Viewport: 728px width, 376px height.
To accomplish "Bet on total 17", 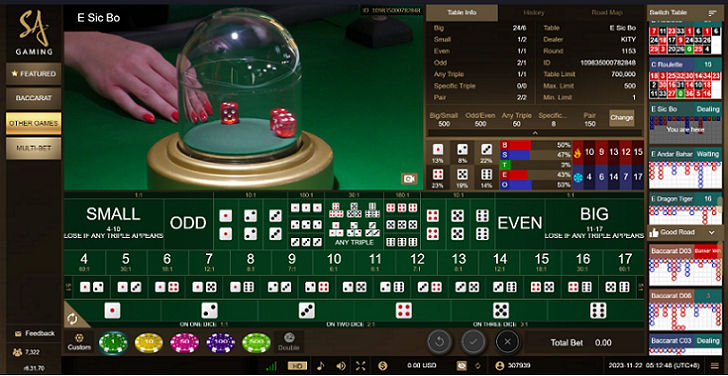I will pyautogui.click(x=624, y=263).
